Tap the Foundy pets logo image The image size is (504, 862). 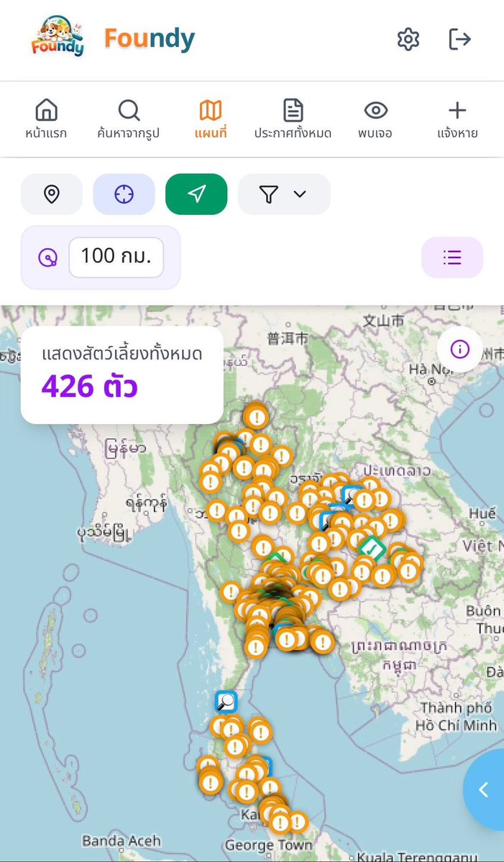[58, 36]
